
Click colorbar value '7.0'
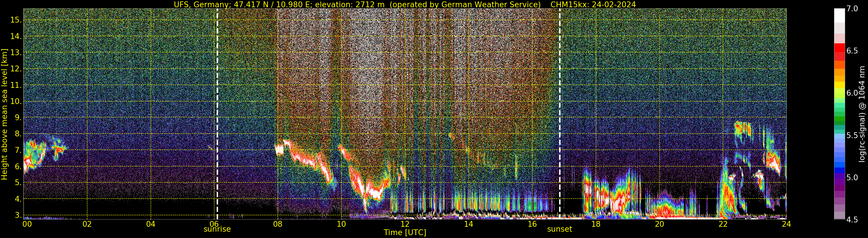(852, 9)
